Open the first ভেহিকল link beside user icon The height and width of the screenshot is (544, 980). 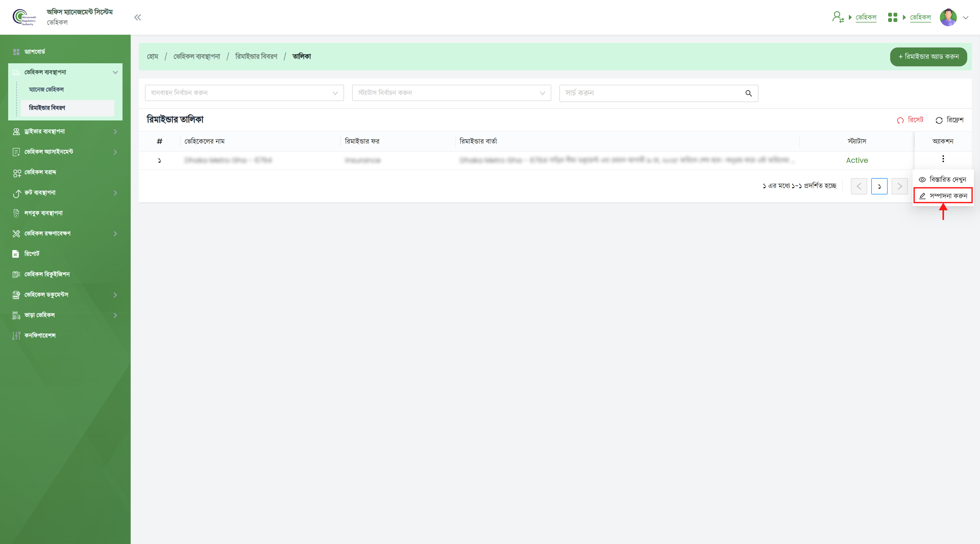(866, 18)
